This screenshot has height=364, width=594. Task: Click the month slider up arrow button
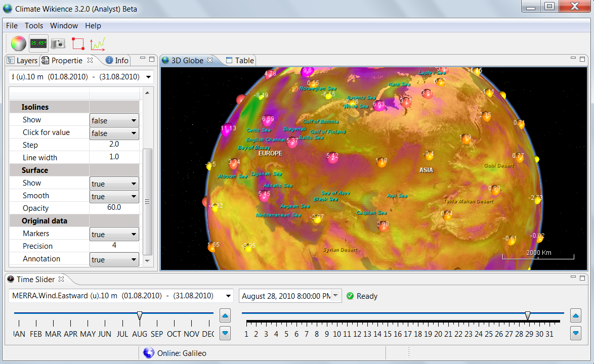click(226, 316)
